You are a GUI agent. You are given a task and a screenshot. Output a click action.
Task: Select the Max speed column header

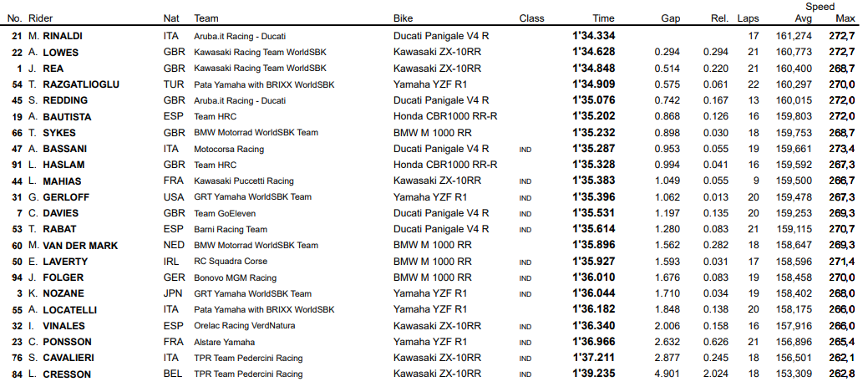pyautogui.click(x=845, y=18)
